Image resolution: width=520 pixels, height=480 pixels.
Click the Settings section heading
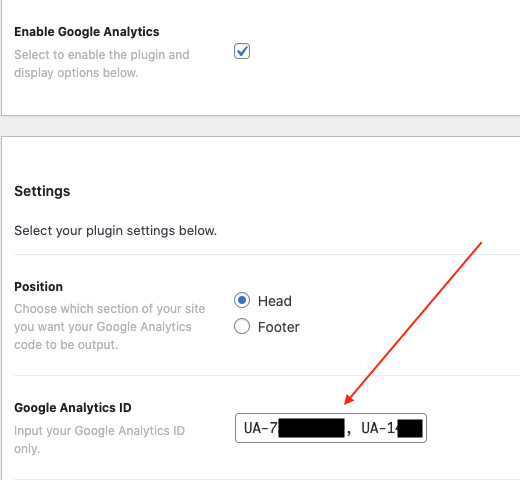click(42, 191)
